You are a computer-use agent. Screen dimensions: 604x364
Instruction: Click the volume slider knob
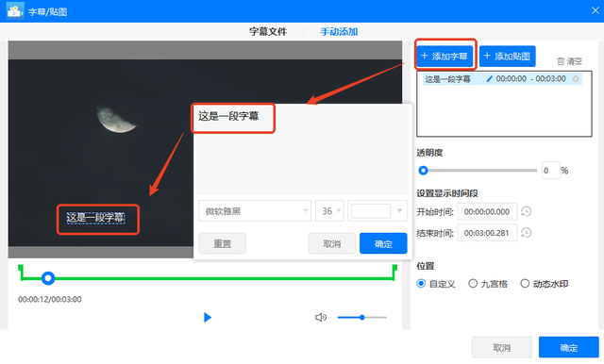pyautogui.click(x=362, y=317)
